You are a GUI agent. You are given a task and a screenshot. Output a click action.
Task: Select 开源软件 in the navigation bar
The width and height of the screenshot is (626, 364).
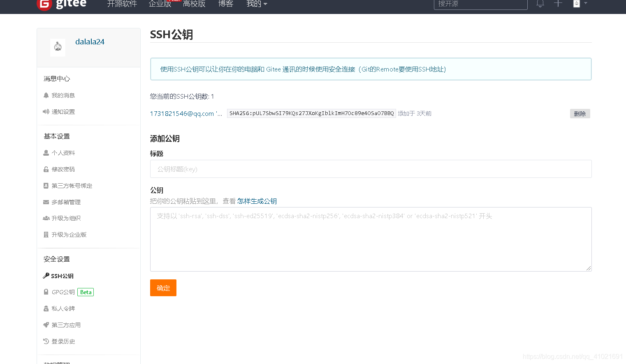(x=122, y=4)
